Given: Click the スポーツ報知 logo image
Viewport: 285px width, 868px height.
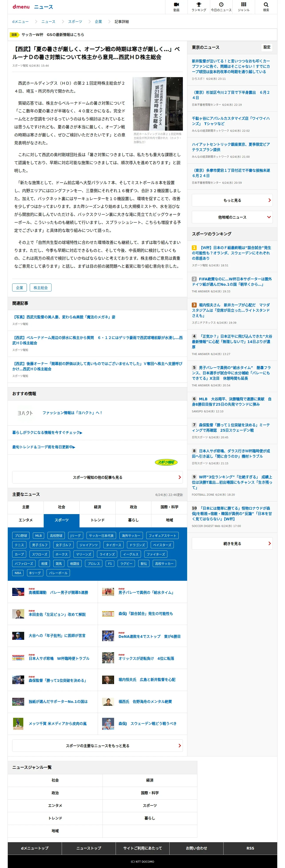Looking at the screenshot, I should click(166, 462).
